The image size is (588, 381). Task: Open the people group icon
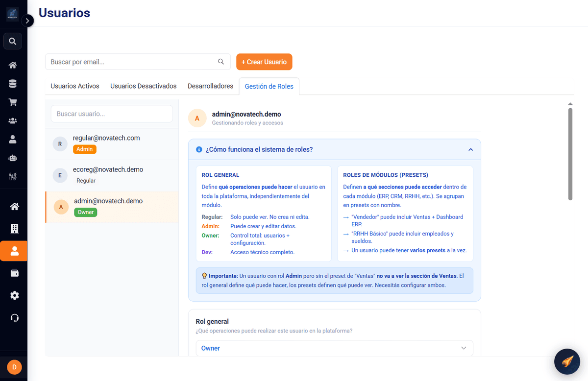tap(13, 121)
